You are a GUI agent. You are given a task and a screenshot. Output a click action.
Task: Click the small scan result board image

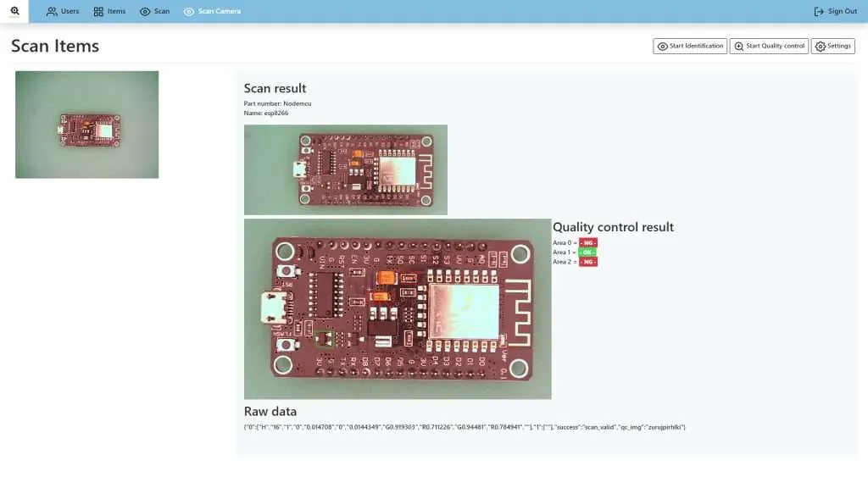tap(346, 169)
